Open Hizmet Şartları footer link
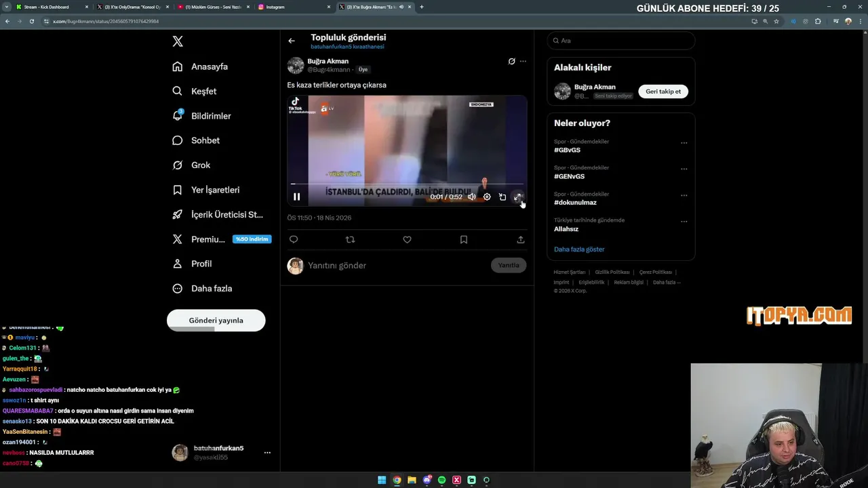The width and height of the screenshot is (868, 488). coord(570,272)
